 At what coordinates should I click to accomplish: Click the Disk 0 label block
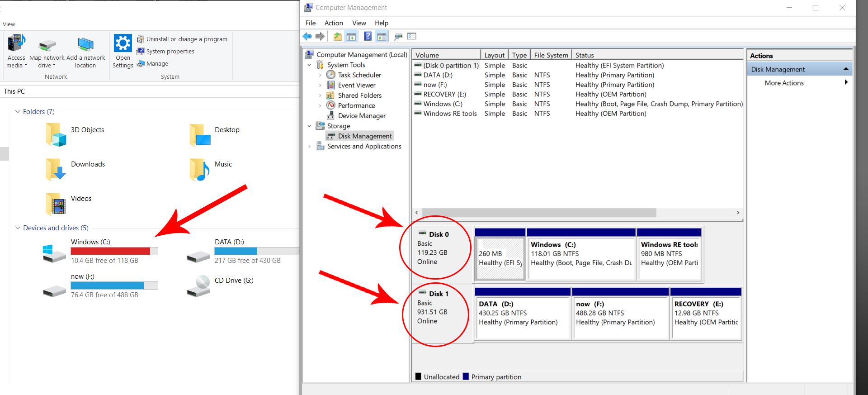443,254
